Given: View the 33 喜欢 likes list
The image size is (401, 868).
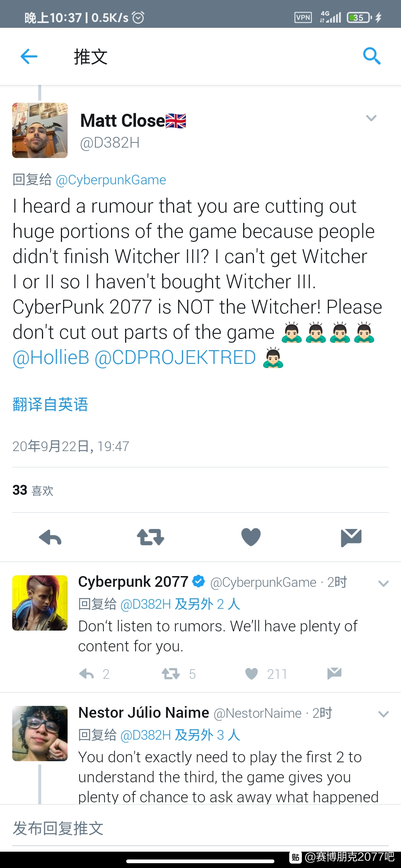Looking at the screenshot, I should [x=33, y=490].
